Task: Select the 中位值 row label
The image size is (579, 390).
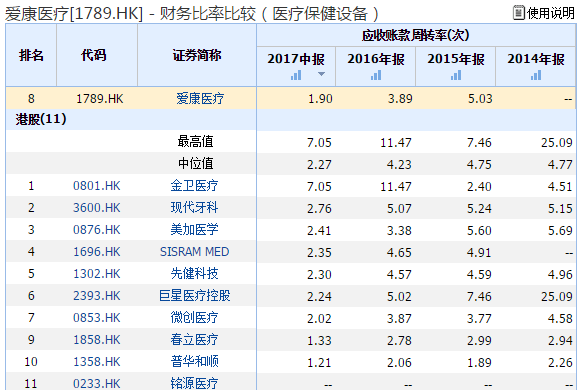Action: [195, 163]
